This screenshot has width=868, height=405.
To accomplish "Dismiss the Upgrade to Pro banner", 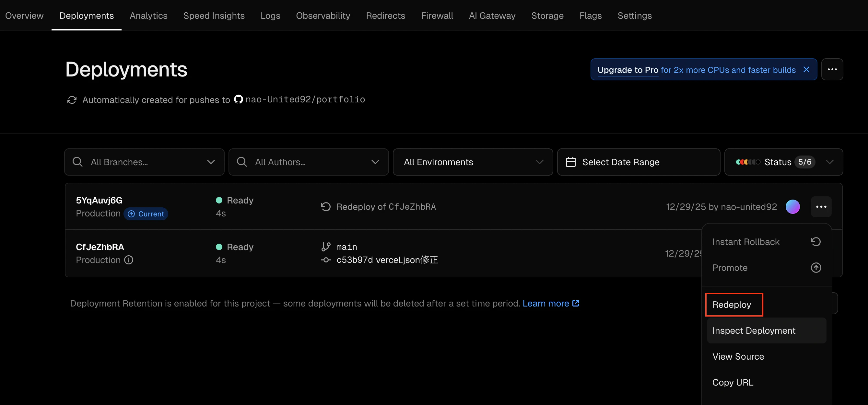I will pos(806,69).
